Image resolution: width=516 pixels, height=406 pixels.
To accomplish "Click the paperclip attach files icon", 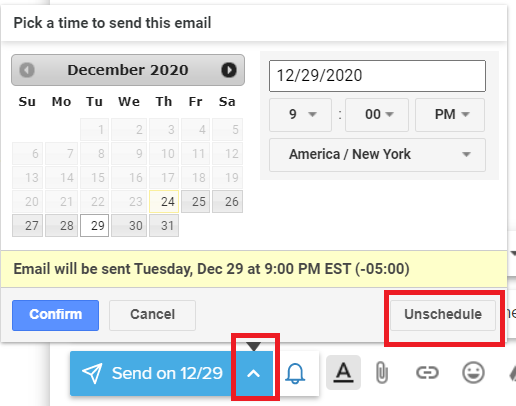I will pos(382,373).
